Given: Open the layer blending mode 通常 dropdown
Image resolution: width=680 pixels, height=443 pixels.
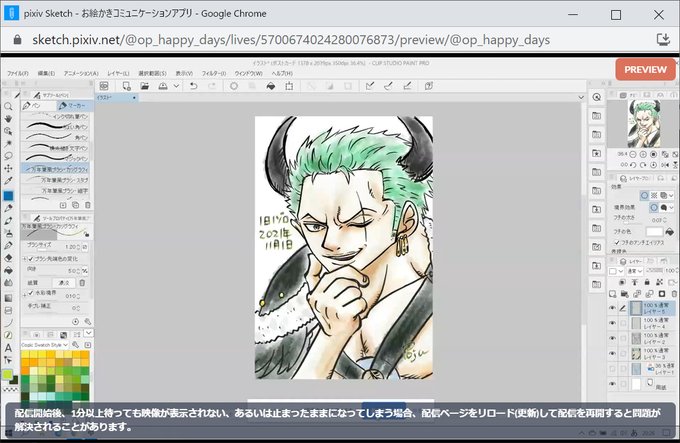Looking at the screenshot, I should (635, 271).
